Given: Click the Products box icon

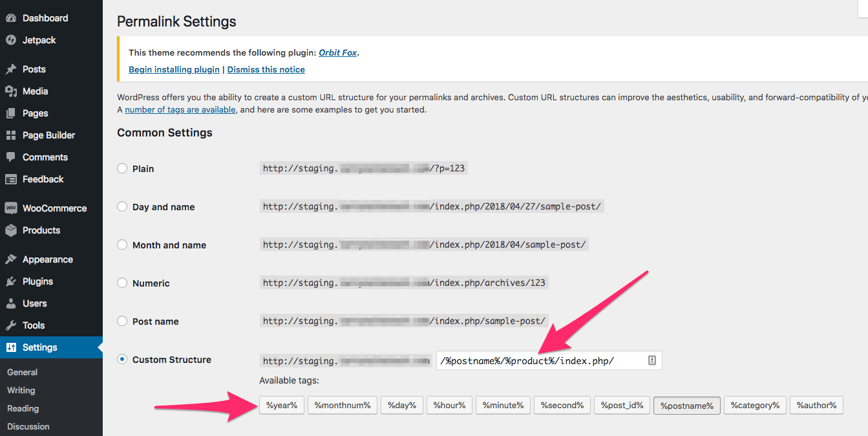Looking at the screenshot, I should coord(11,230).
